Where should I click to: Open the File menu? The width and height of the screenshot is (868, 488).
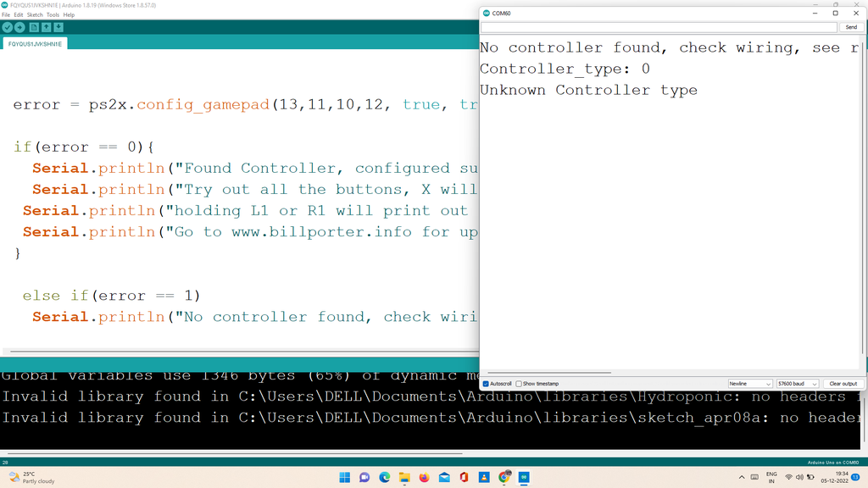6,15
